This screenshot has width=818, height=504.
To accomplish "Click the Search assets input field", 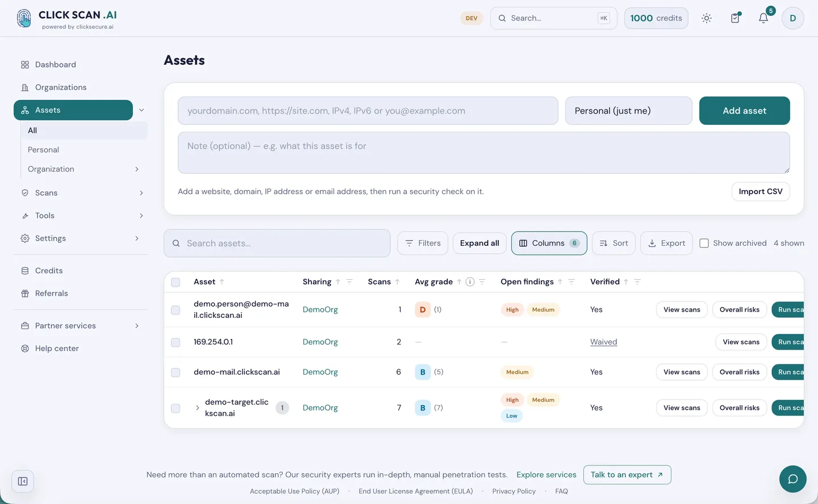I will coord(277,243).
